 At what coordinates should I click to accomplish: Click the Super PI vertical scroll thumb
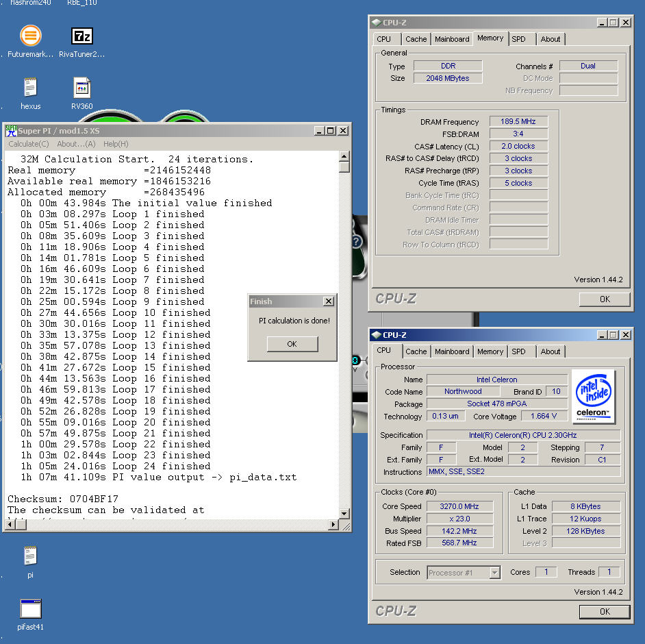pos(344,166)
